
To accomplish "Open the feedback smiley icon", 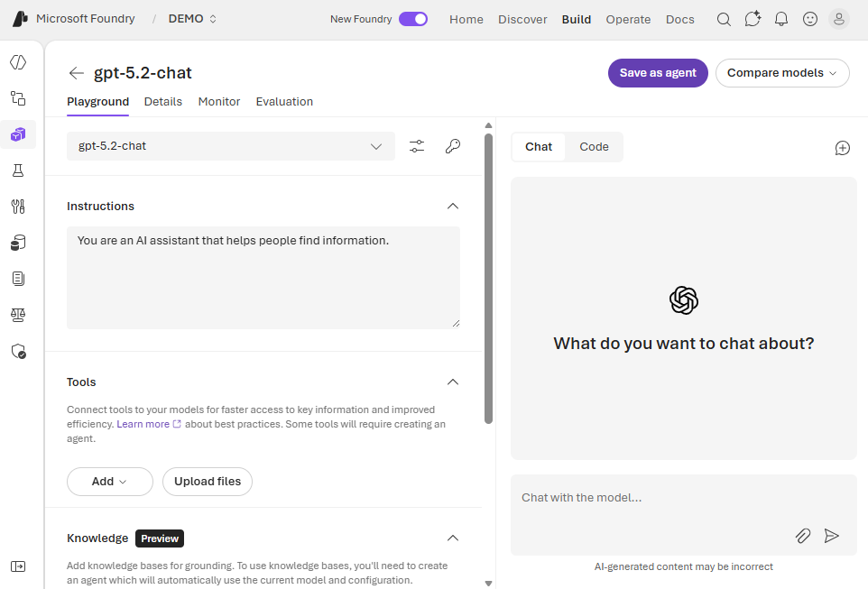I will 810,19.
